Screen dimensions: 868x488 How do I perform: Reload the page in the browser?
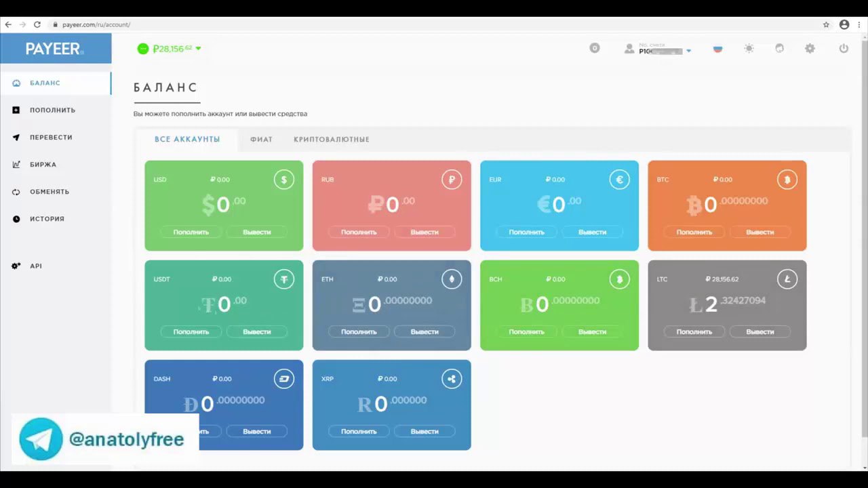coord(37,24)
